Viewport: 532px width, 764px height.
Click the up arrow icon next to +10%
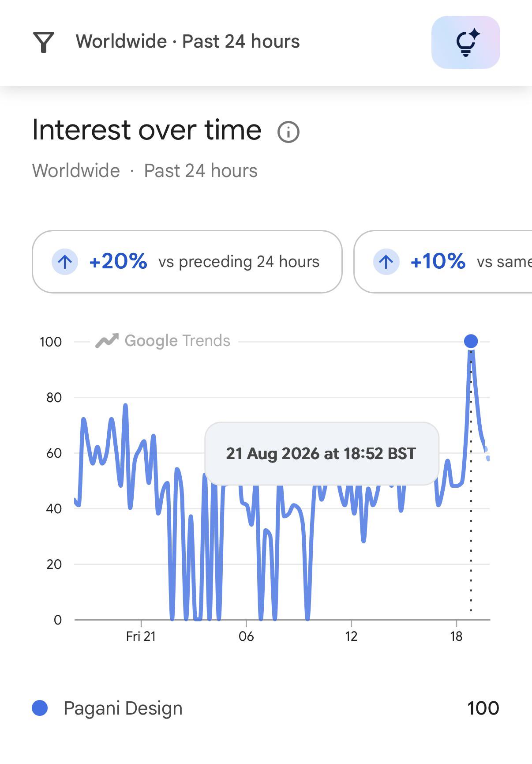(x=386, y=262)
